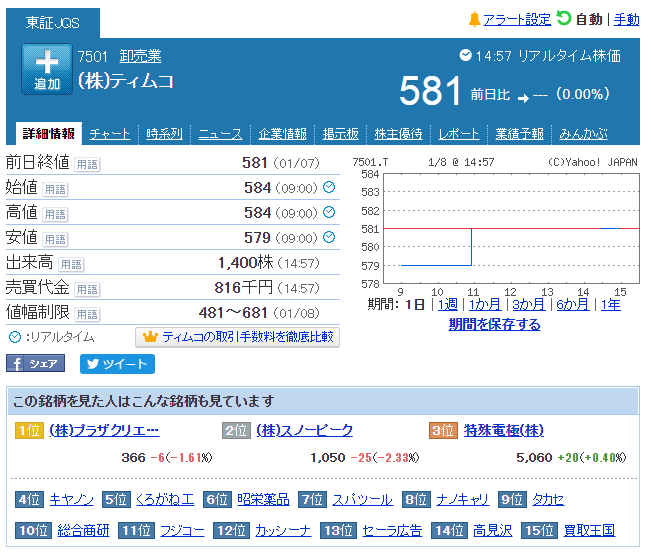The image size is (651, 556).
Task: Open 10位 総合商研 link
Action: click(x=83, y=530)
